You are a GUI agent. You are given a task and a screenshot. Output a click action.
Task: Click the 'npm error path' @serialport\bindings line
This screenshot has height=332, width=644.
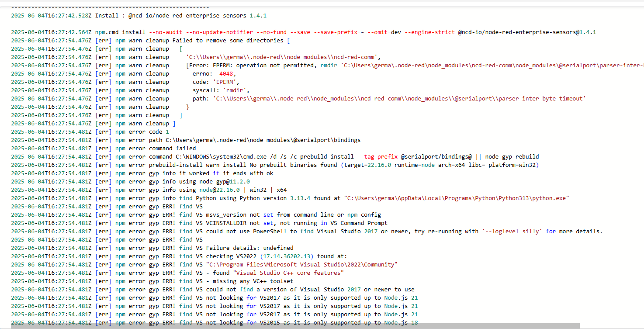click(x=238, y=140)
